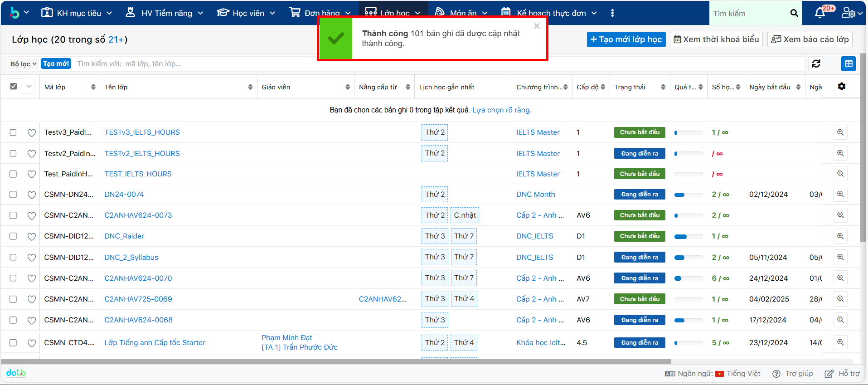Click the refresh list icon
The width and height of the screenshot is (868, 385).
[816, 64]
